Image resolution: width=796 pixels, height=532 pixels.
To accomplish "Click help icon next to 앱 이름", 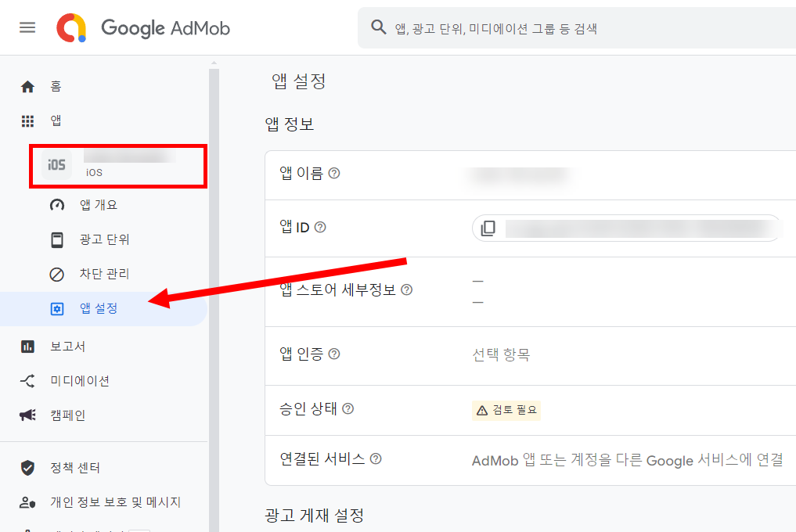I will [334, 173].
